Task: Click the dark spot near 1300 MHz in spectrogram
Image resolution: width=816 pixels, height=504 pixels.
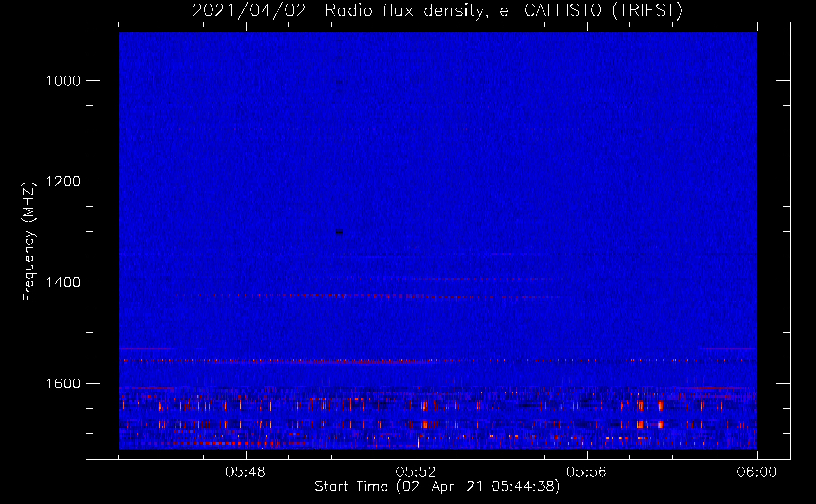Action: (339, 232)
